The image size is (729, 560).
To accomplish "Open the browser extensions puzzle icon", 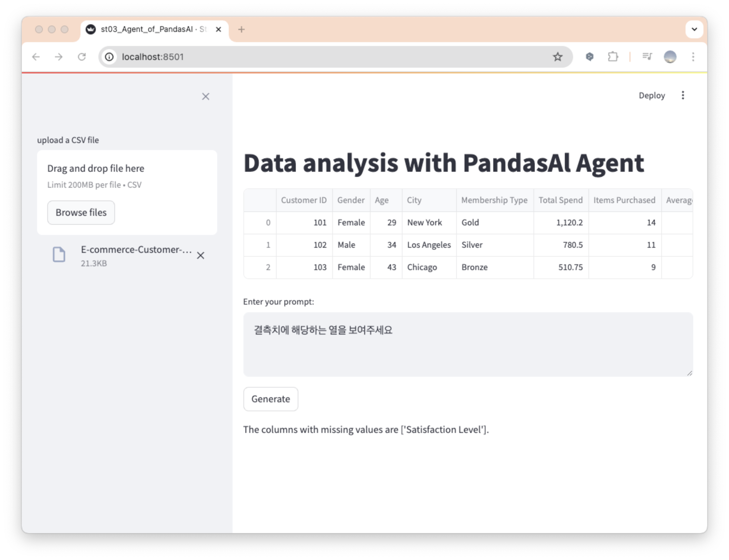I will tap(613, 57).
